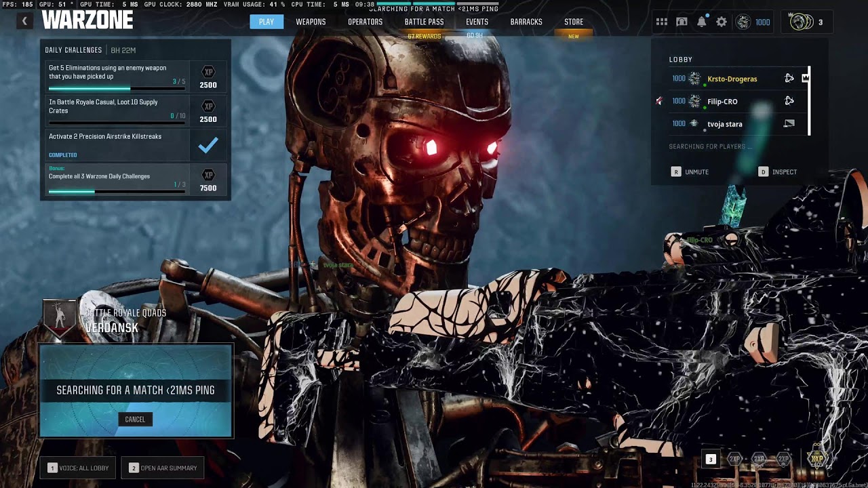Viewport: 868px width, 488px height.
Task: Click the Inspect button
Action: pyautogui.click(x=778, y=172)
